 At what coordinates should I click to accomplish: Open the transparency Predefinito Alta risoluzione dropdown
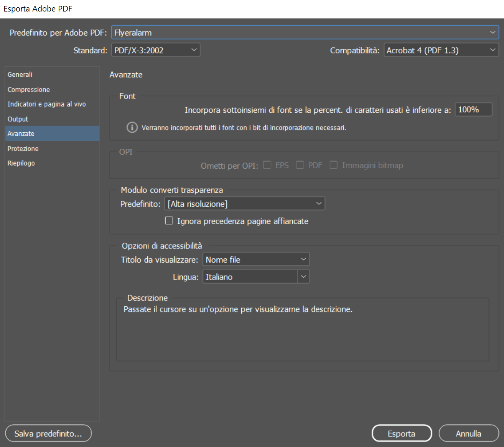pos(244,204)
